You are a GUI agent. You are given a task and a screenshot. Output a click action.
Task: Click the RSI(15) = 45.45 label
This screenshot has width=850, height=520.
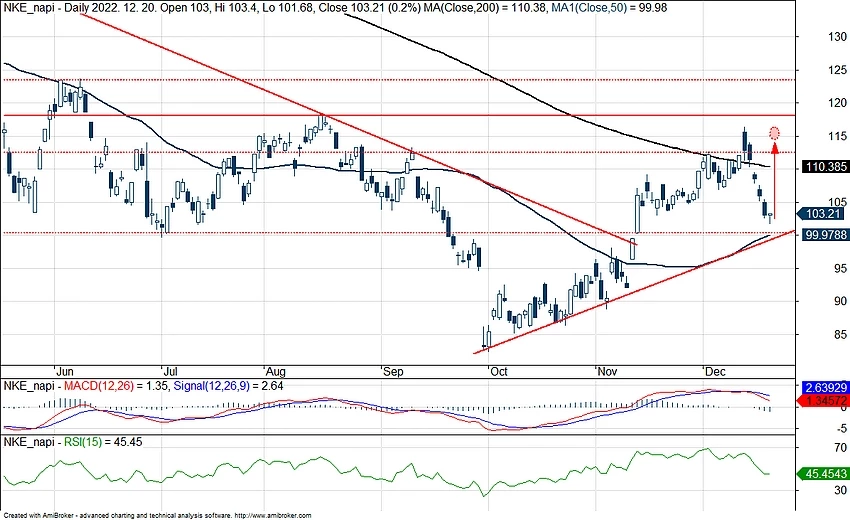click(103, 442)
